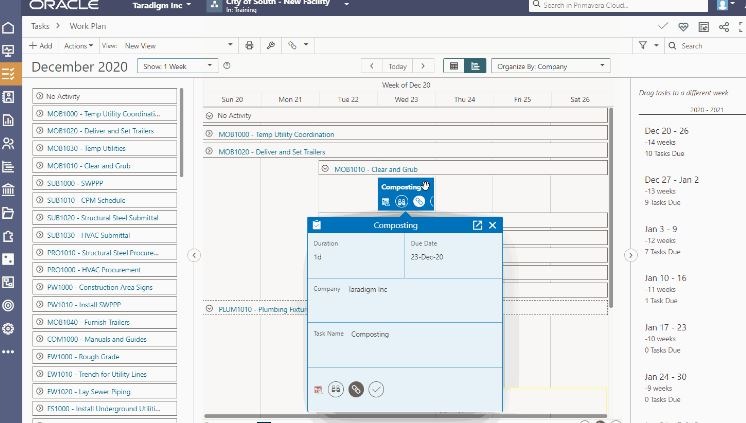Expand the MOB1010 - Clear and Grub calendar row

(x=325, y=168)
